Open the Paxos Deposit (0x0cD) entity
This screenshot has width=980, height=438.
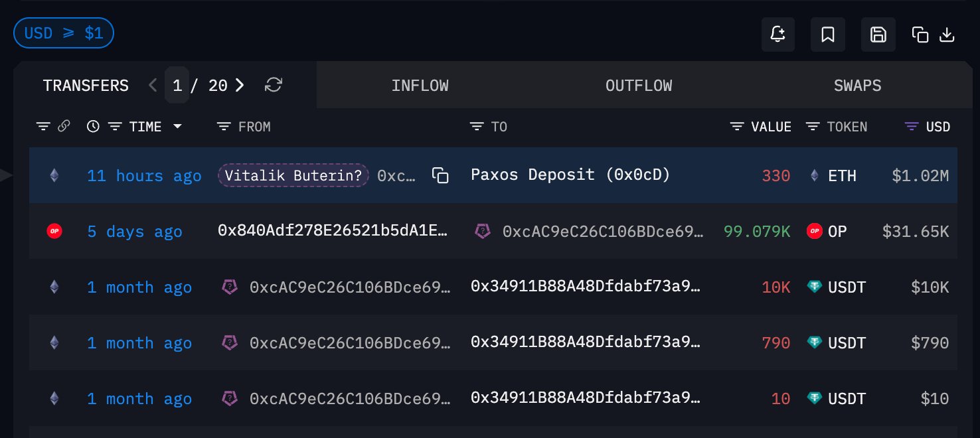(x=570, y=175)
